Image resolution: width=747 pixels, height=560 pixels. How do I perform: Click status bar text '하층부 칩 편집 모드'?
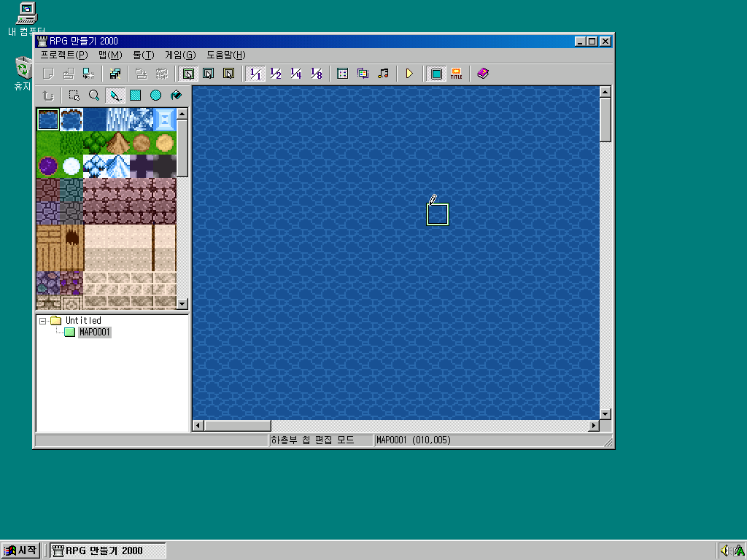312,440
